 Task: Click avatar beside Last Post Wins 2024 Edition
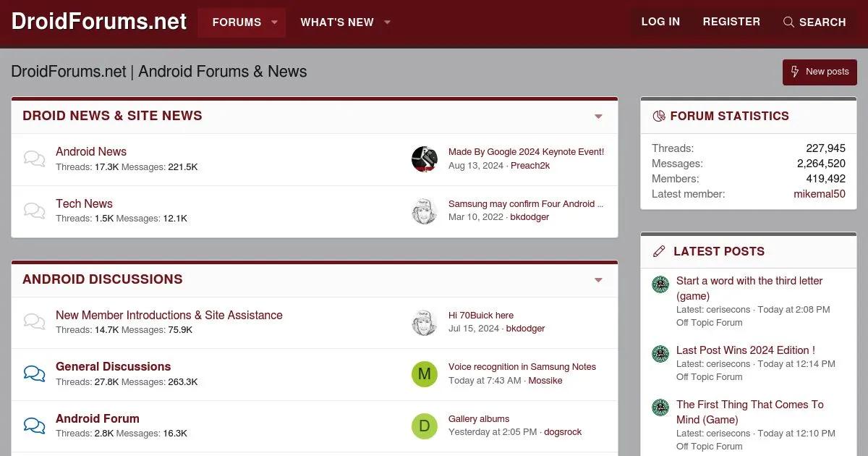660,354
